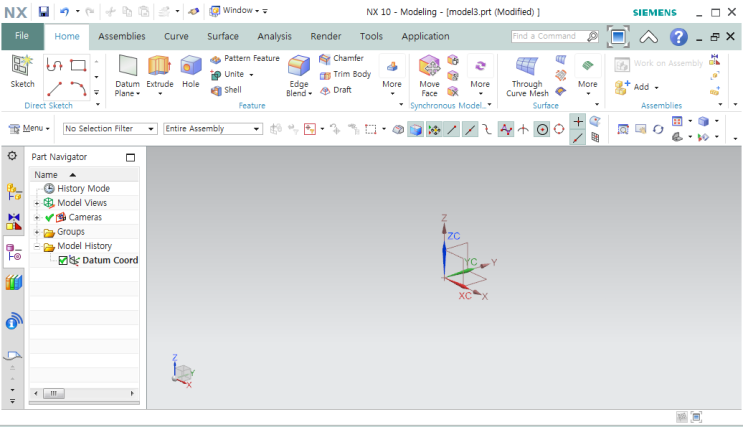
Task: Click the Save icon in title bar
Action: point(44,11)
